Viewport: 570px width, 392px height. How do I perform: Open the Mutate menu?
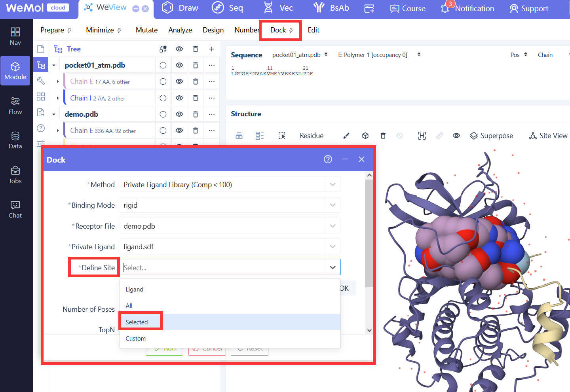click(x=146, y=30)
